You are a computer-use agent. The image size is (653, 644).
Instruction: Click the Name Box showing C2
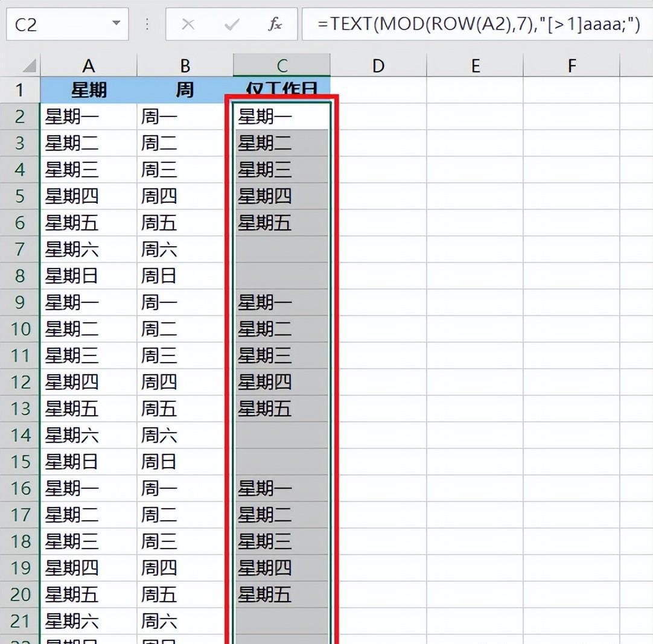click(x=68, y=24)
